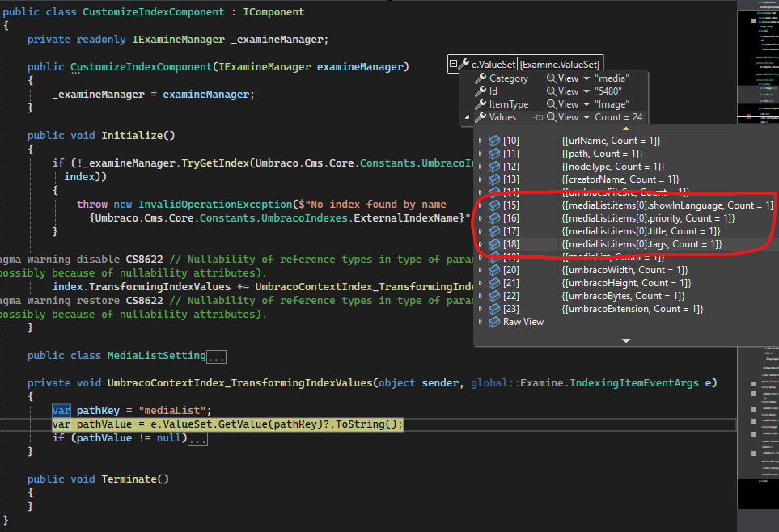
Task: Click the cube icon for item [16]
Action: [493, 218]
